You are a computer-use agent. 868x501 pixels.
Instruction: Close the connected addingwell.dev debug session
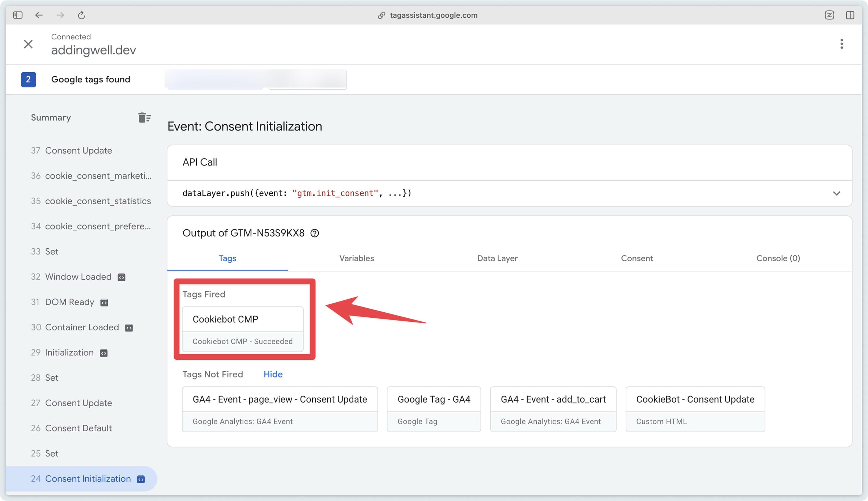pos(28,44)
